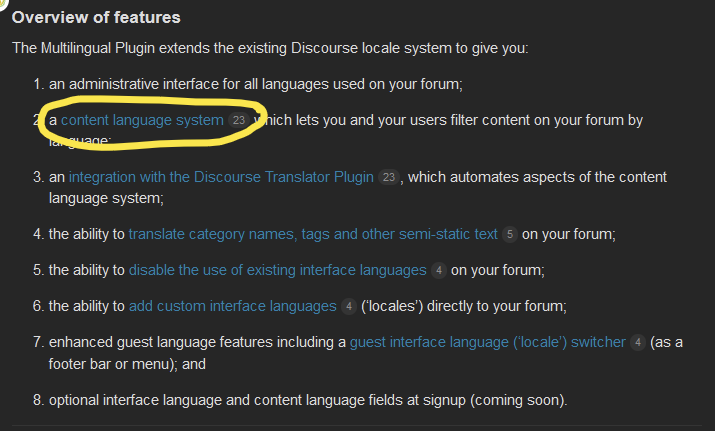Click the 4 badge after existing interface languages
The image size is (715, 431).
coord(439,270)
